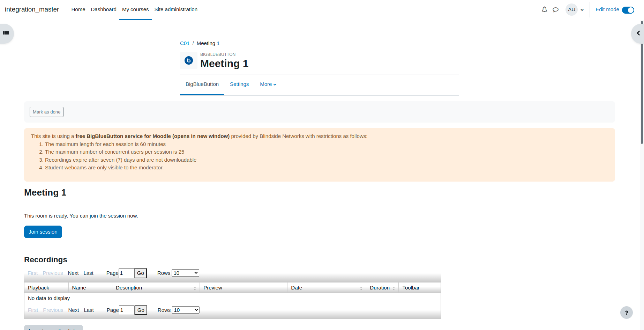Follow the C01 breadcrumb link
The width and height of the screenshot is (644, 330).
click(x=185, y=43)
